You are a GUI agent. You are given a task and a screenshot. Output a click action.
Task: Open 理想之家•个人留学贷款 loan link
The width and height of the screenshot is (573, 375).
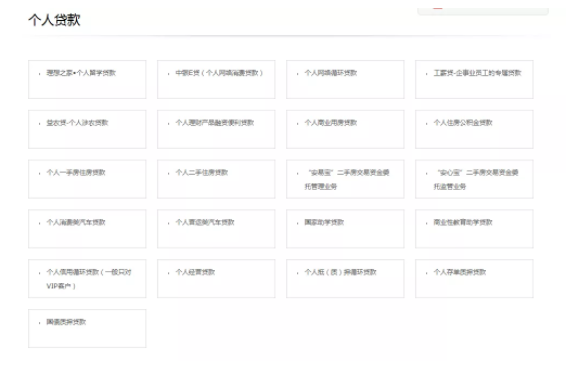pos(81,73)
